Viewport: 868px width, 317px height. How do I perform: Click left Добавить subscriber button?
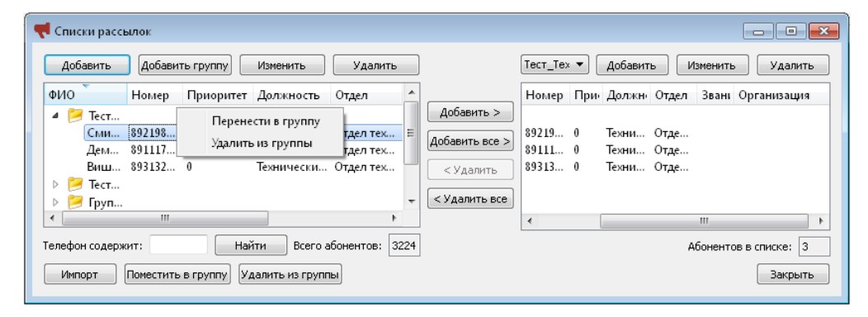87,65
